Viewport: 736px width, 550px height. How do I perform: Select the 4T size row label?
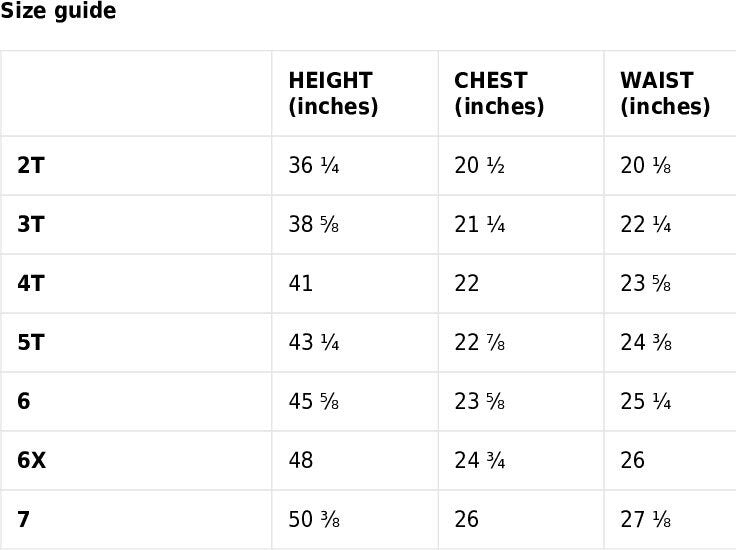click(x=31, y=284)
